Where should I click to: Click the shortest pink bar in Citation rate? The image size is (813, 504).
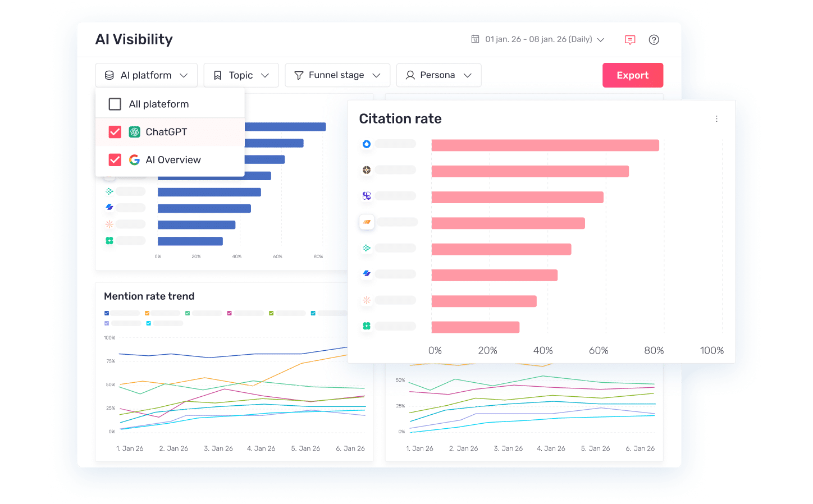click(476, 327)
